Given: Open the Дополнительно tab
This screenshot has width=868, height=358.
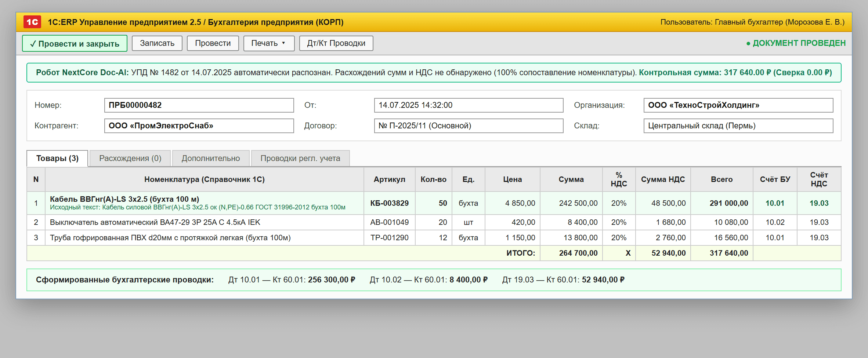Looking at the screenshot, I should click(211, 158).
